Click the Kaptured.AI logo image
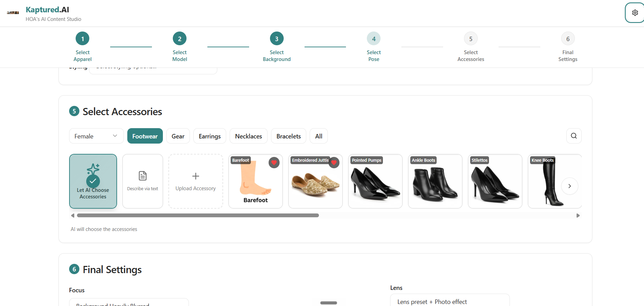The image size is (644, 306). [13, 13]
